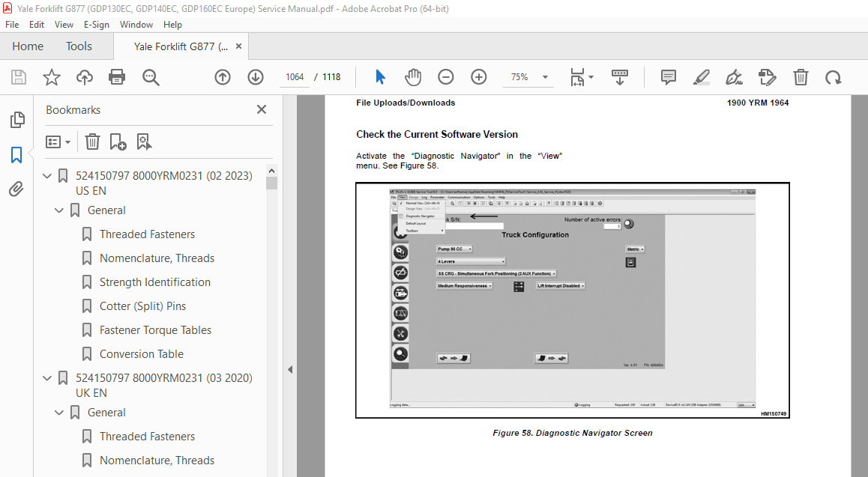Switch to the Tools tab
Screen dimensions: 868x477
click(x=79, y=46)
